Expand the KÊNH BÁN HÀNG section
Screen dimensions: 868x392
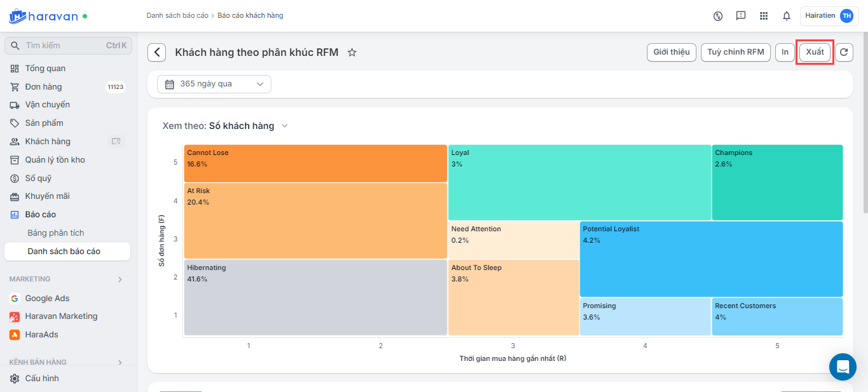click(x=120, y=362)
